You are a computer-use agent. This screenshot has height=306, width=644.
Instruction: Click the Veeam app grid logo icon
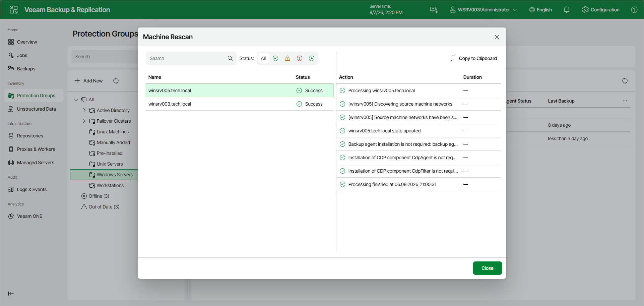pyautogui.click(x=14, y=10)
